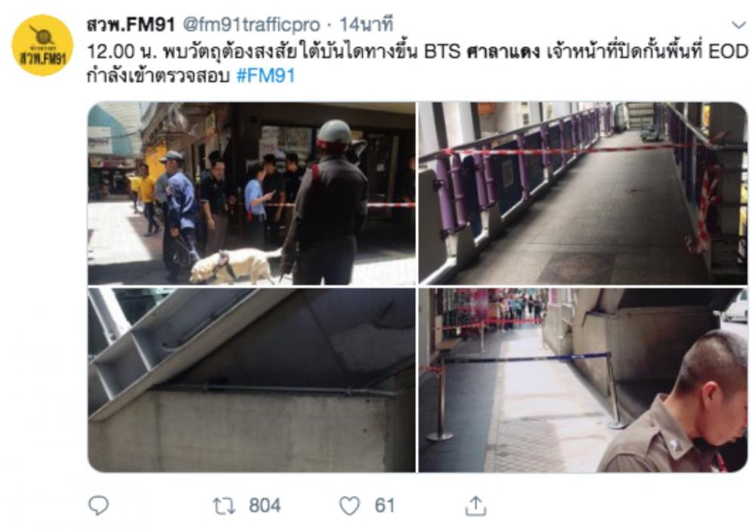Like the tweet with the heart icon
Image resolution: width=756 pixels, height=532 pixels.
click(349, 506)
